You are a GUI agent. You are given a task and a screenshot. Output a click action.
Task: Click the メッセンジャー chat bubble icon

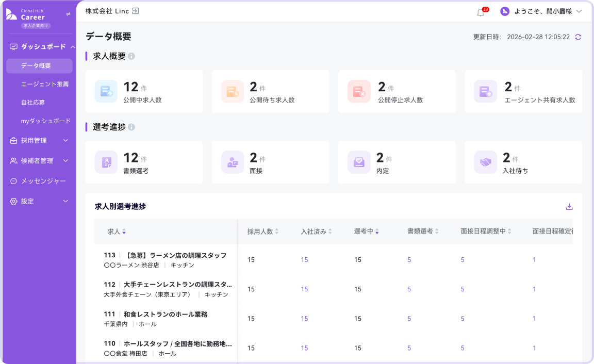[13, 181]
